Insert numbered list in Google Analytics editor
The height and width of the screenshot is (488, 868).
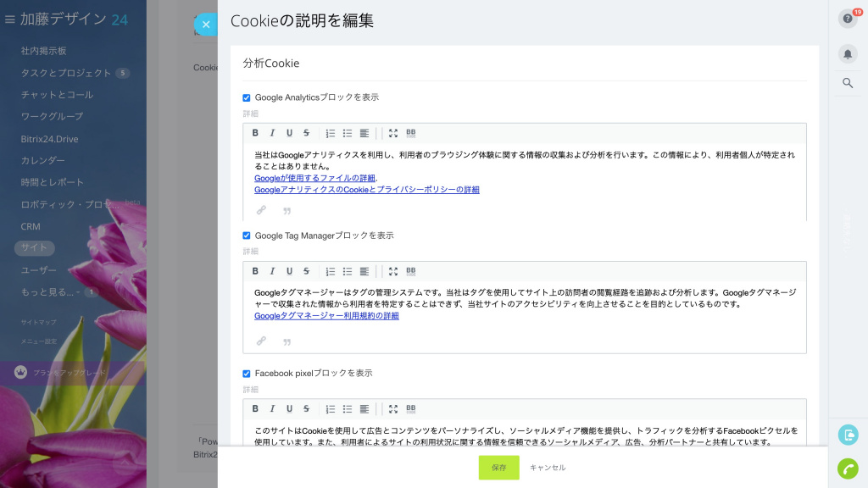(x=331, y=133)
